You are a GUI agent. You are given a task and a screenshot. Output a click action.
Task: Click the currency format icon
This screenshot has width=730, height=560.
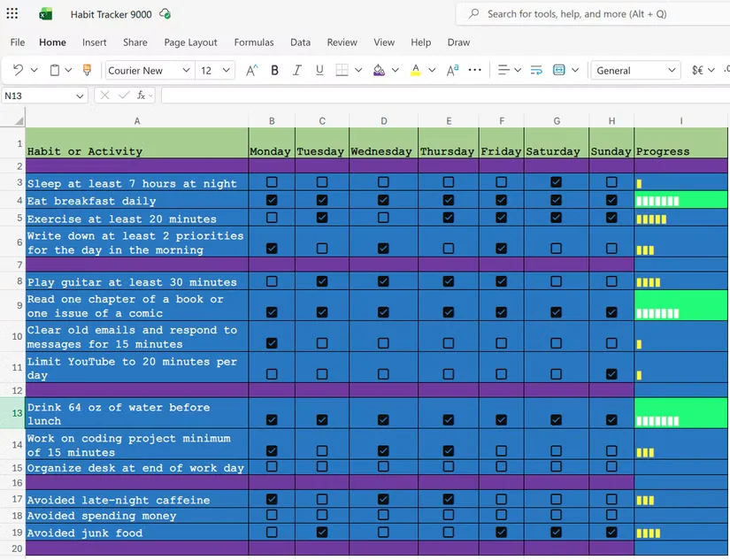(x=697, y=70)
